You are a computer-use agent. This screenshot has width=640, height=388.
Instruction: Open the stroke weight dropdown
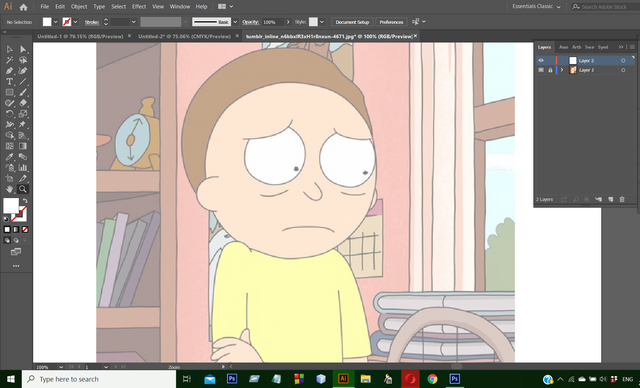point(133,22)
